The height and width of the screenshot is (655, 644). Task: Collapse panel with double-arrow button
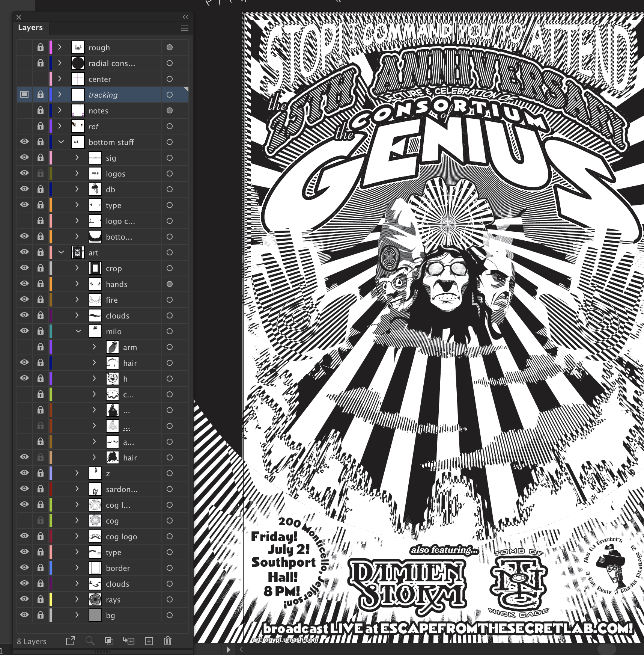[185, 17]
